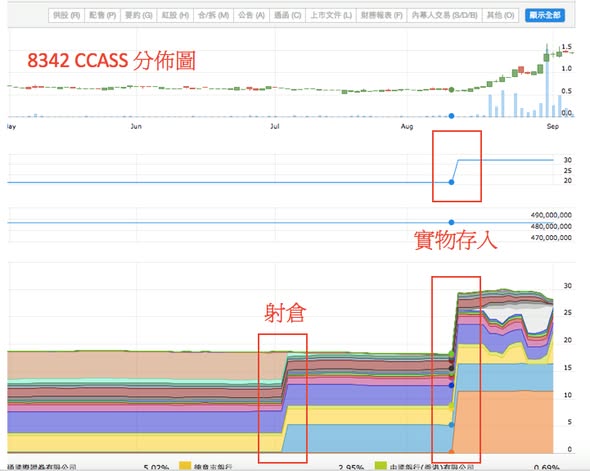Toggle the 合/拆 (M) event filter

click(x=213, y=15)
